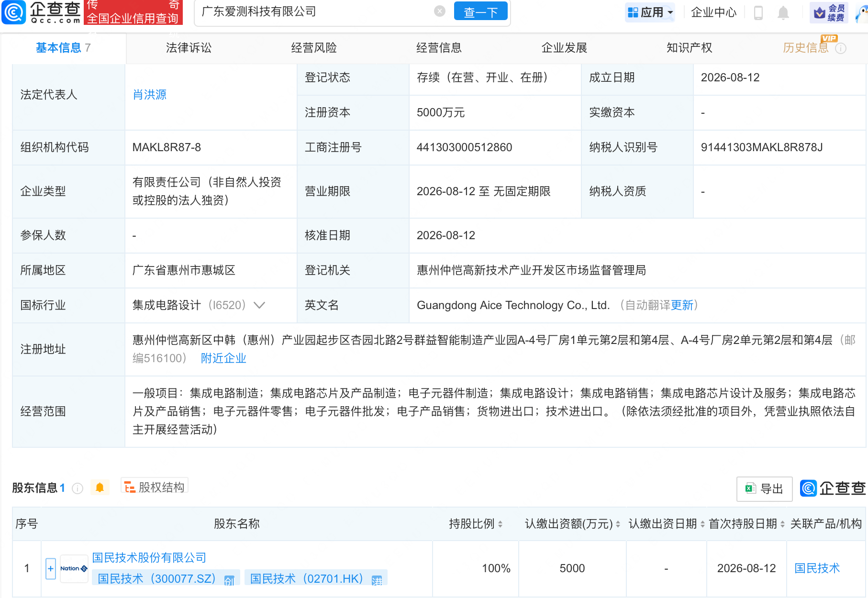The height and width of the screenshot is (598, 868).
Task: Open the 应用 dropdown menu
Action: [x=650, y=12]
